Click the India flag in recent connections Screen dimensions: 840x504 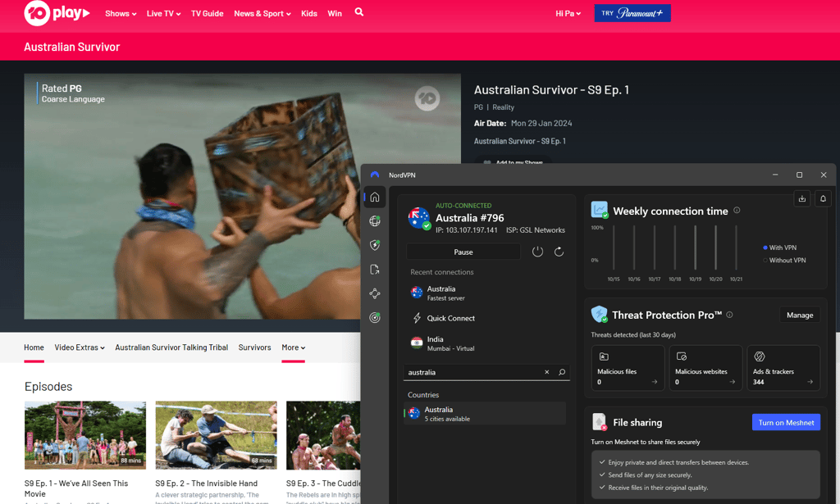click(x=416, y=343)
